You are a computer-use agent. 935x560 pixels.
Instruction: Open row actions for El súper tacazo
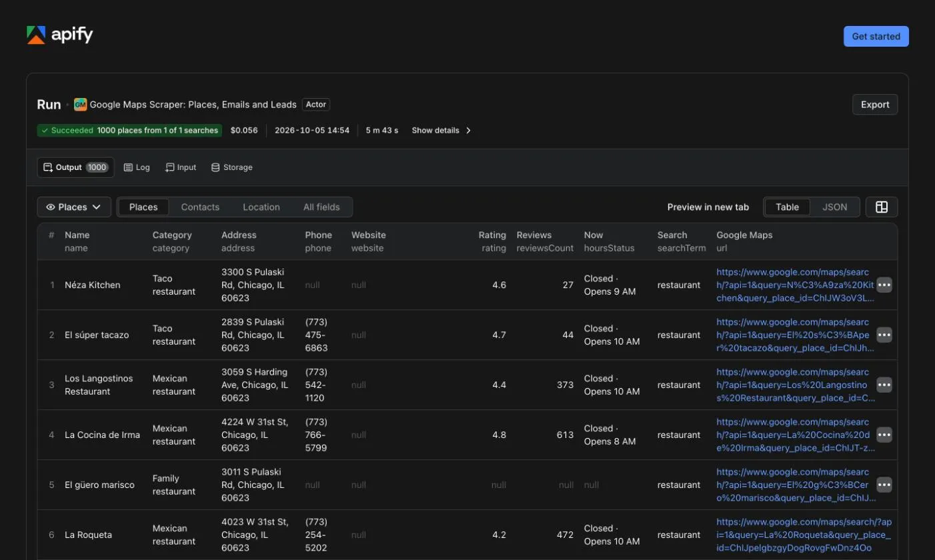884,335
